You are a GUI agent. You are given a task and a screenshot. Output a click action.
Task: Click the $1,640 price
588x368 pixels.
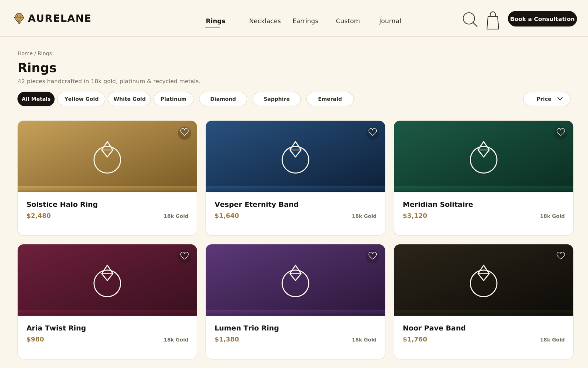[x=227, y=216]
